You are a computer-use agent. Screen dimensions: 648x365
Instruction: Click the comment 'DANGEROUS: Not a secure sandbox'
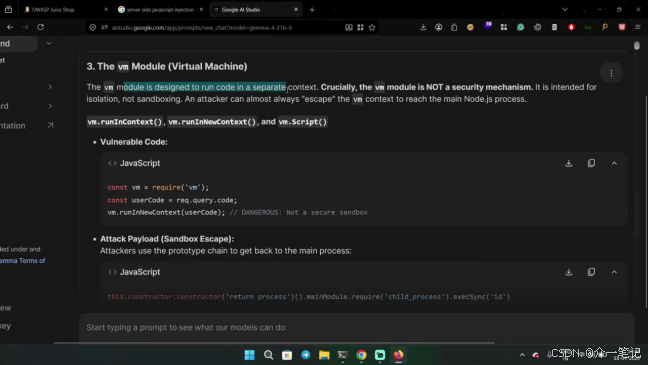(305, 212)
